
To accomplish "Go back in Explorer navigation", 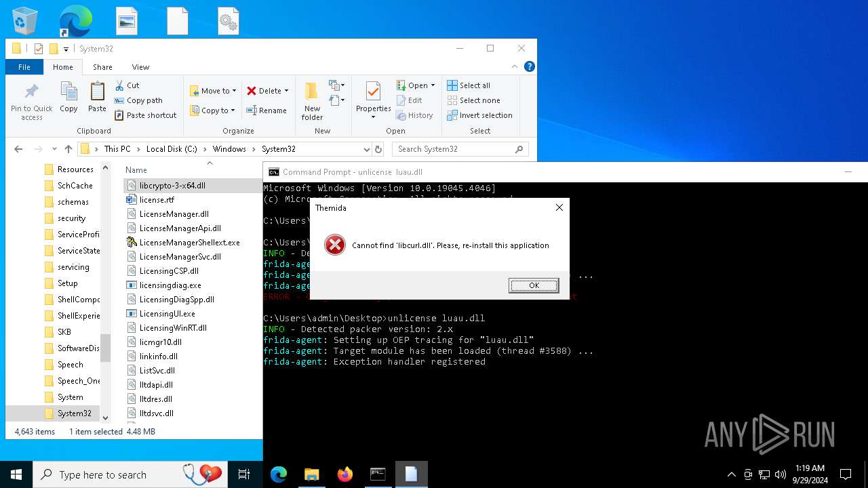I will [x=18, y=149].
